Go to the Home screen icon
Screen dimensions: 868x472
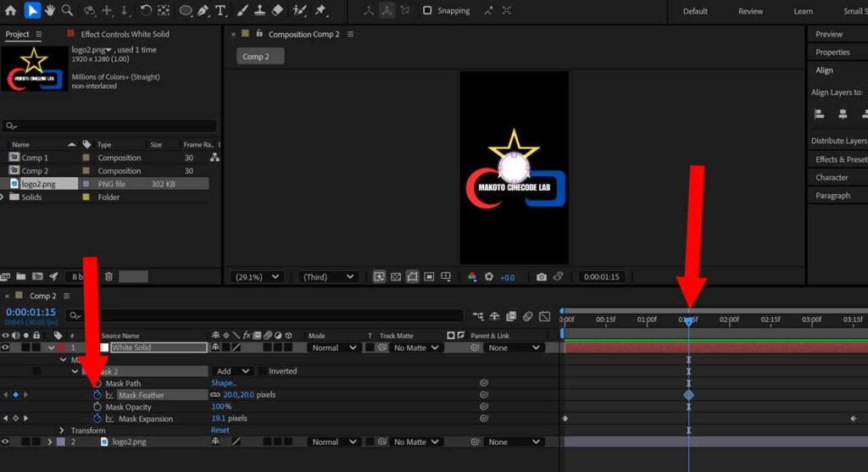10,10
